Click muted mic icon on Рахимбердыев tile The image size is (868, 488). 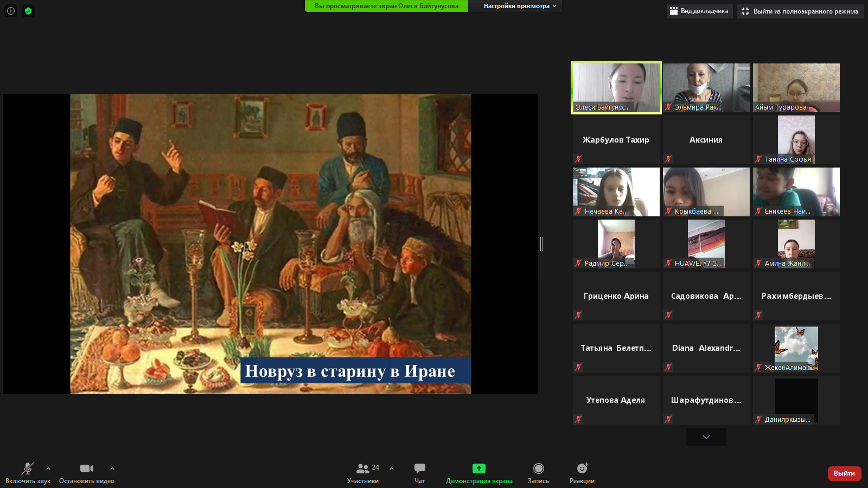758,315
